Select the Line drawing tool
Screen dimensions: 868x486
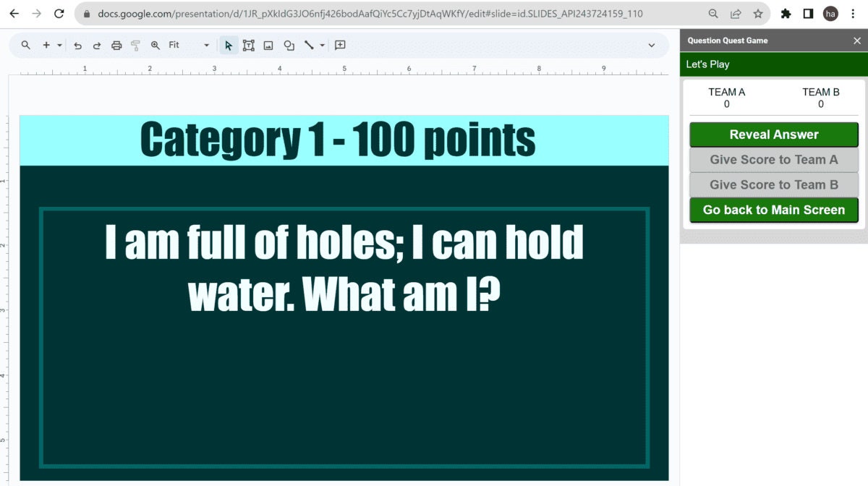click(x=310, y=45)
